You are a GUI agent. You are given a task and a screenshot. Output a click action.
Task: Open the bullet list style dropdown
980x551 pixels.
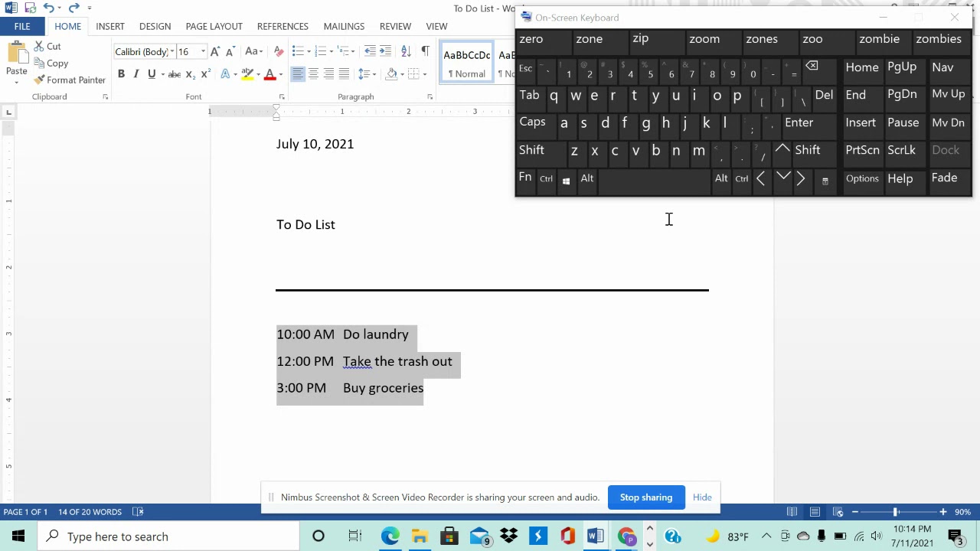coord(309,51)
